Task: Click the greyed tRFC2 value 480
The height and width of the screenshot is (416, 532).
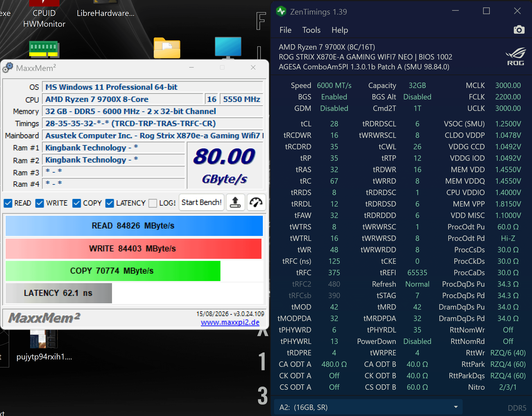Action: pos(334,284)
